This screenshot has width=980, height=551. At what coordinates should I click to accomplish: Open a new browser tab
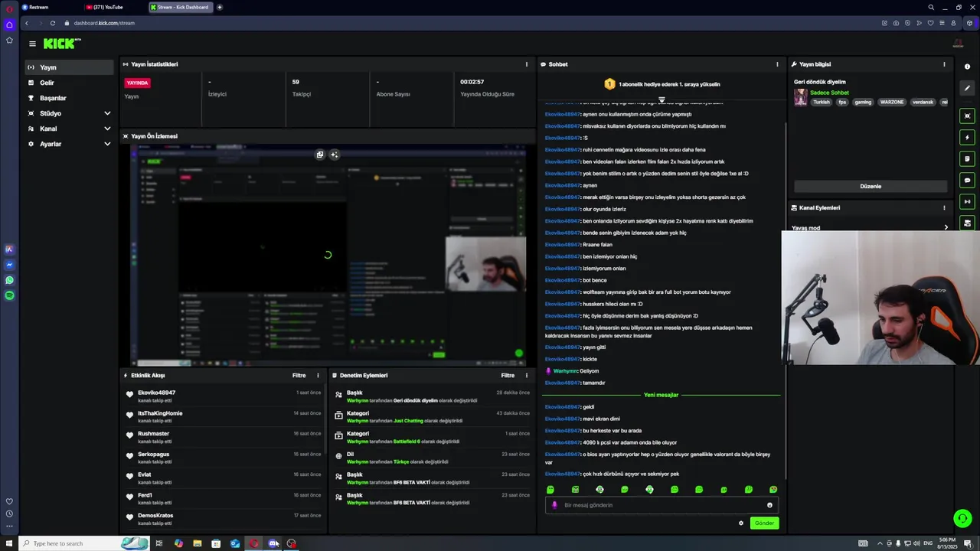click(x=220, y=7)
